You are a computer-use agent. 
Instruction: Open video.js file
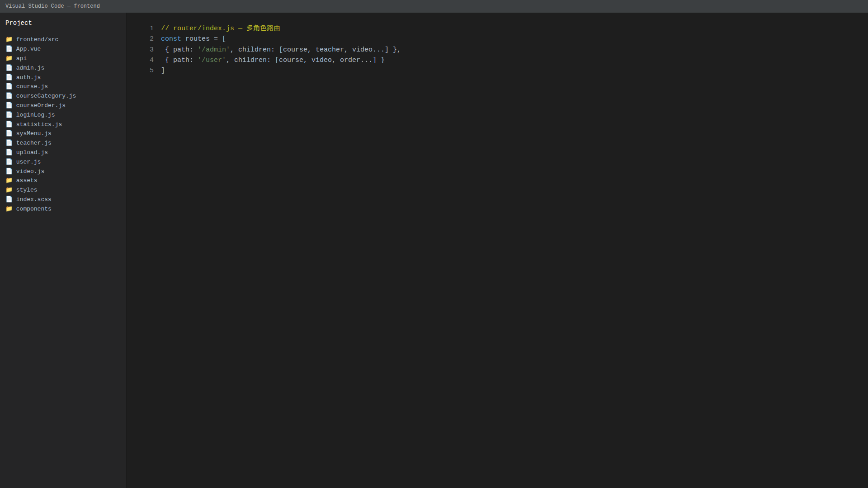coord(30,171)
